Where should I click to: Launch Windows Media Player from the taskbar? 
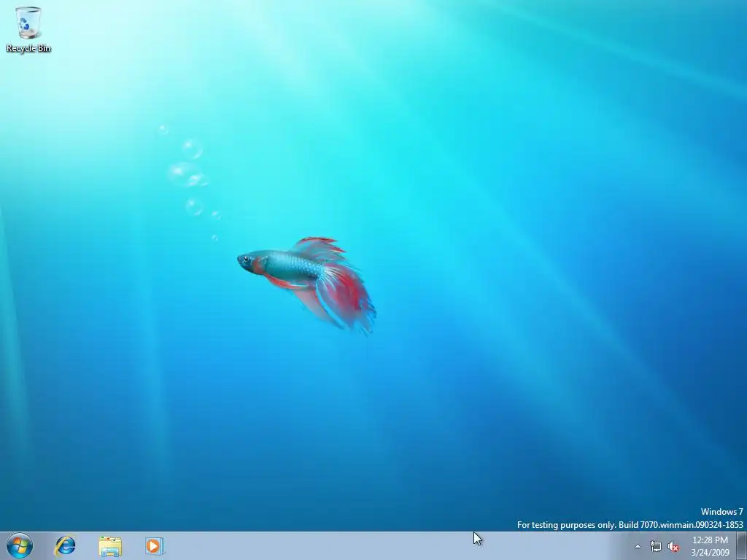coord(155,546)
